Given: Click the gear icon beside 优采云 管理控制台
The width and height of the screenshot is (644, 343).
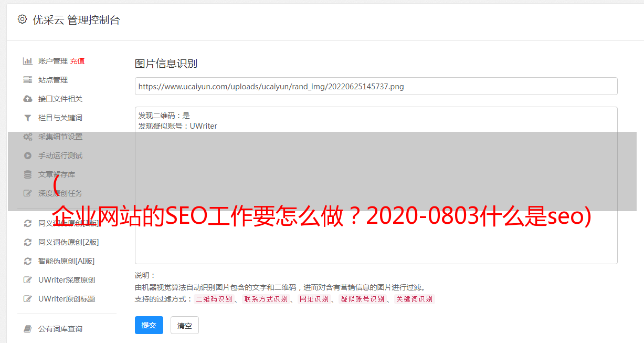Looking at the screenshot, I should pos(22,19).
